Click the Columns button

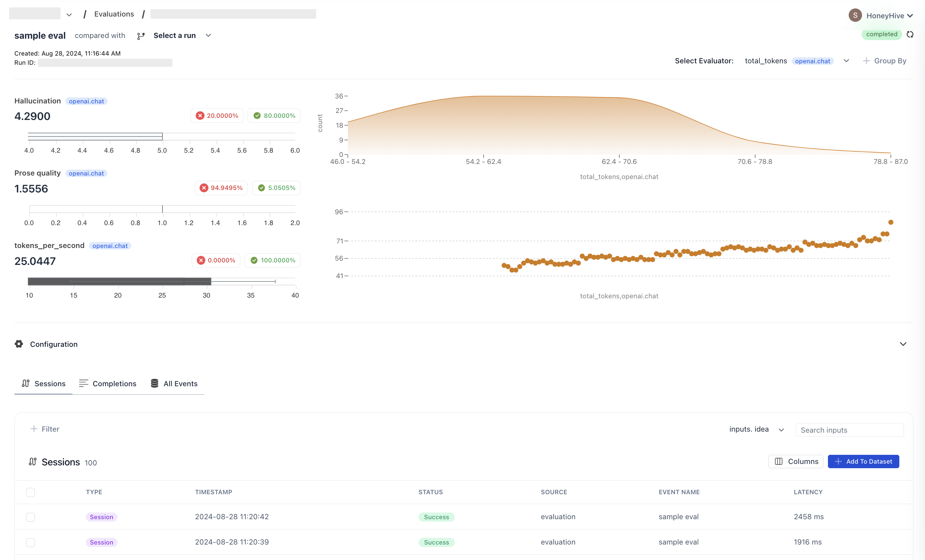click(796, 461)
